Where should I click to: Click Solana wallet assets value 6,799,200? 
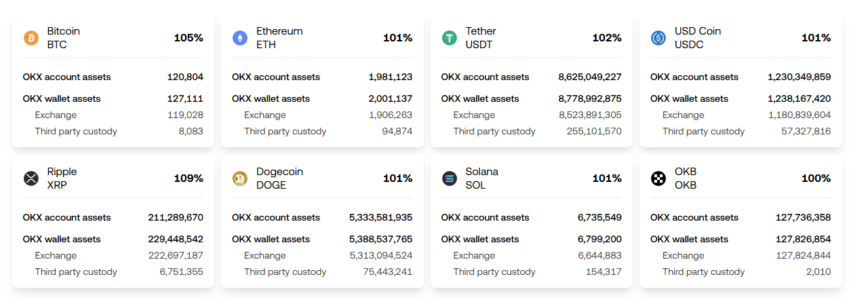[600, 240]
